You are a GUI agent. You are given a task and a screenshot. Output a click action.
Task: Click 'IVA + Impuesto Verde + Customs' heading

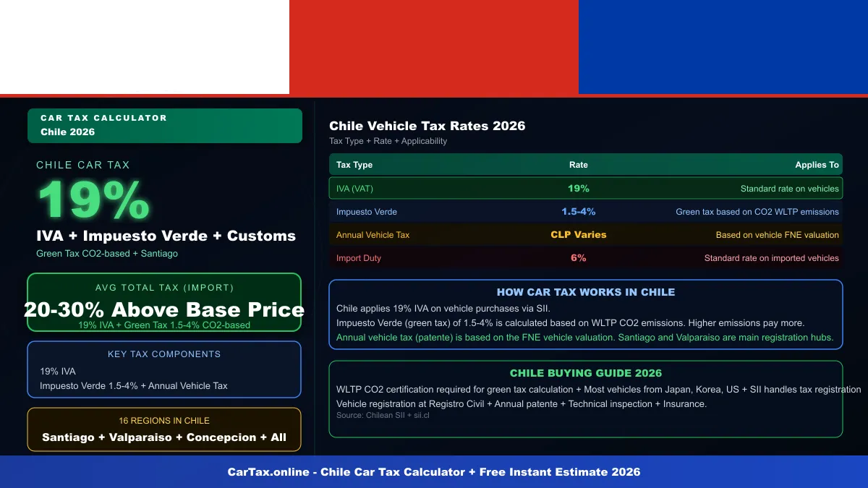pyautogui.click(x=166, y=236)
